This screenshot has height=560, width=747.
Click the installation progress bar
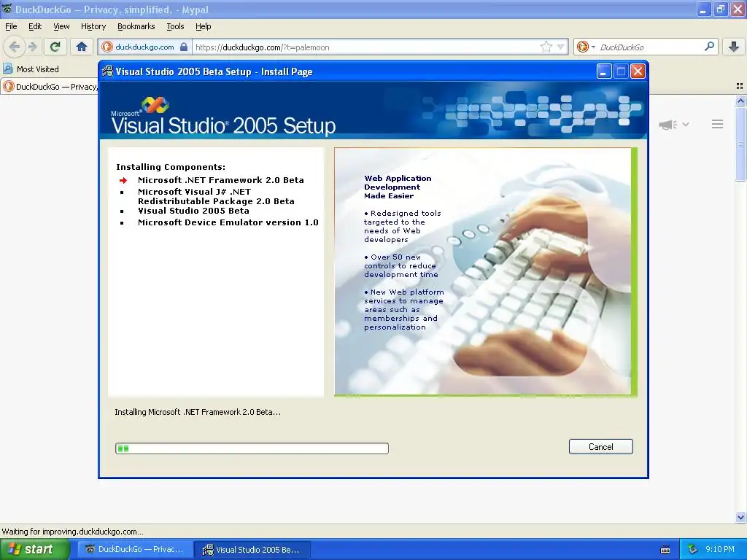252,448
